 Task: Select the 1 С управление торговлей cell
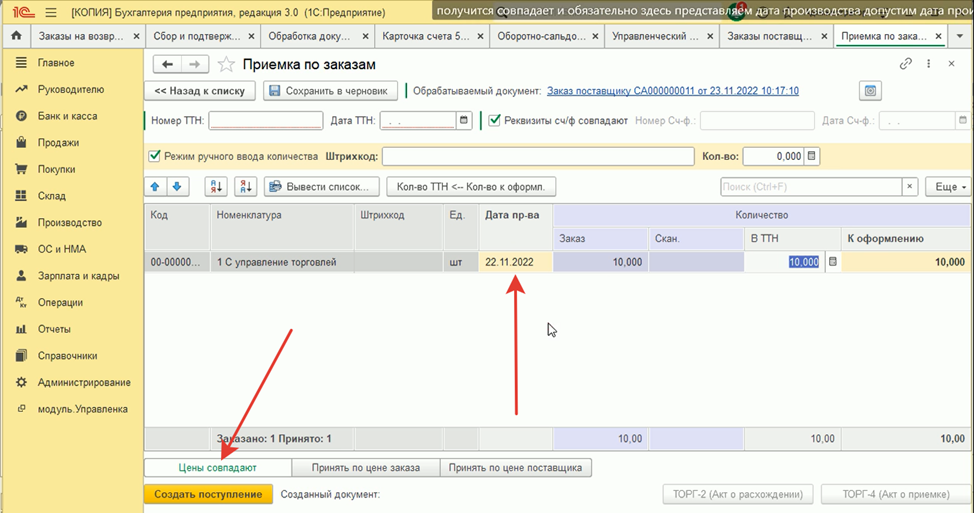click(x=282, y=262)
